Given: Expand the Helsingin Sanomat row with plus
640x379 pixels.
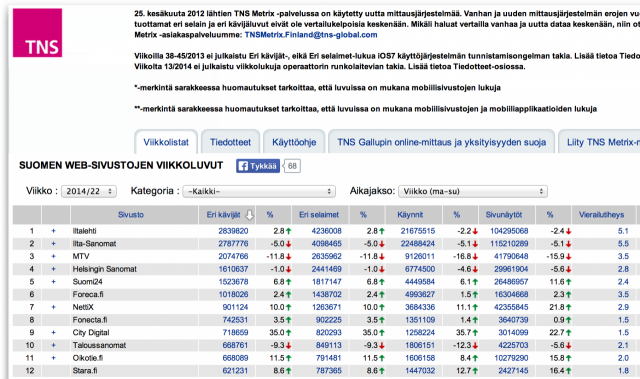Looking at the screenshot, I should coord(53,269).
